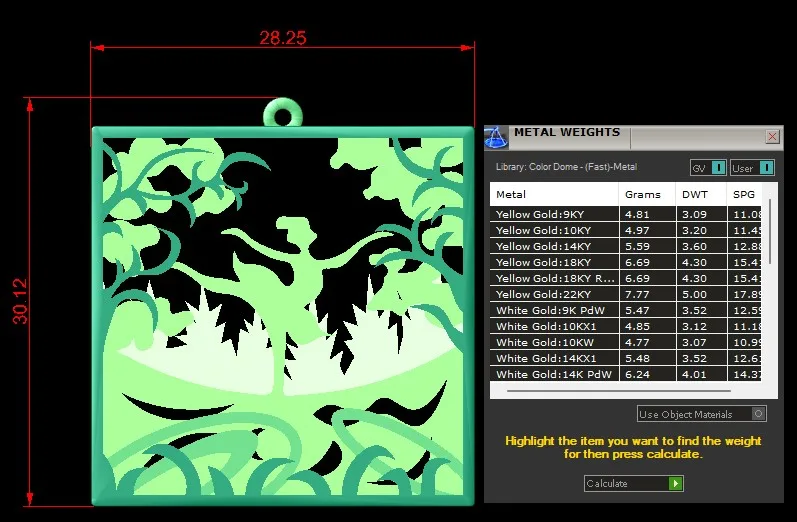Close the Metal Weights panel
797x522 pixels.
point(773,136)
